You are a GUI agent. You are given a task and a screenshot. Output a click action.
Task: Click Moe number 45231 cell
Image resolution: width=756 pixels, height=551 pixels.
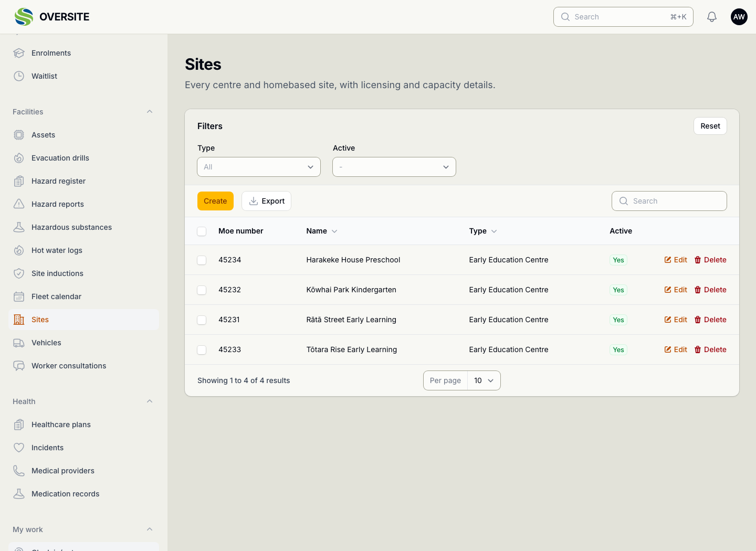(x=229, y=320)
